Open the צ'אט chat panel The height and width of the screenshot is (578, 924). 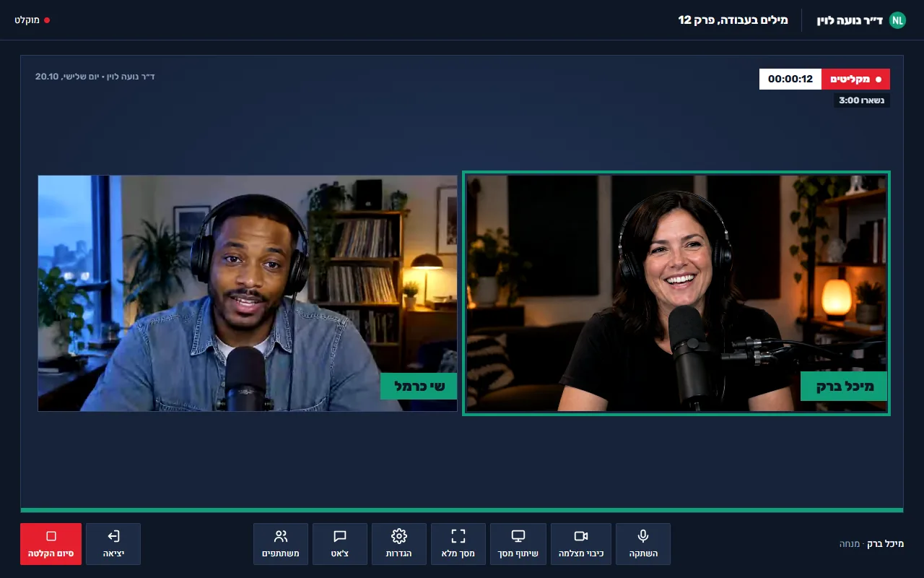339,544
